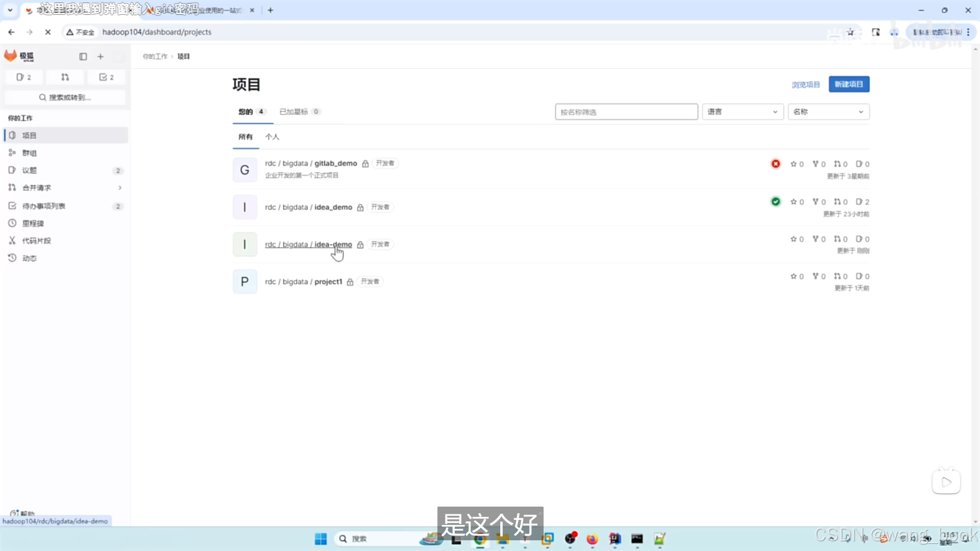Open the idea-demo project link
This screenshot has width=980, height=551.
tap(308, 244)
